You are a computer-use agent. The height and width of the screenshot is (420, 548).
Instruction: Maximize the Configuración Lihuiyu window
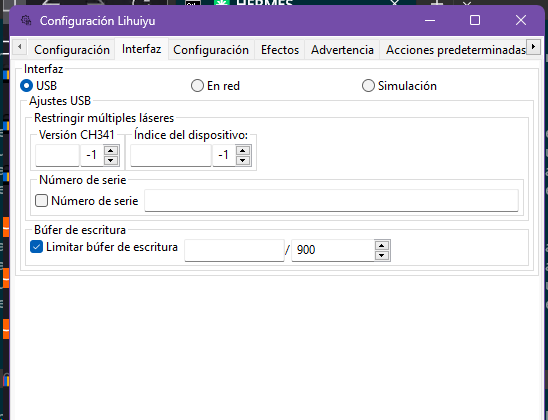click(475, 20)
